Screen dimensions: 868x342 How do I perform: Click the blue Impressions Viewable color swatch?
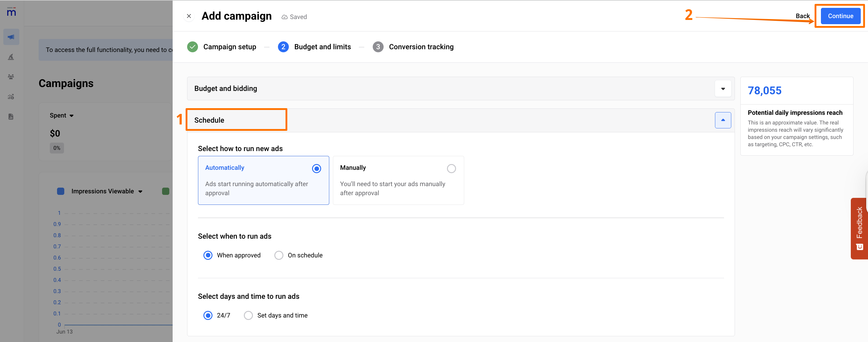61,191
